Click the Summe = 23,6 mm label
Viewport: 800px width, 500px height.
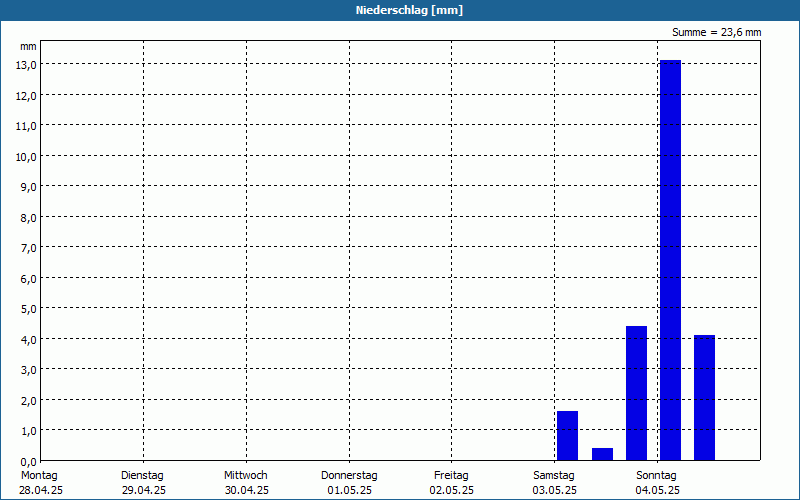pos(716,32)
